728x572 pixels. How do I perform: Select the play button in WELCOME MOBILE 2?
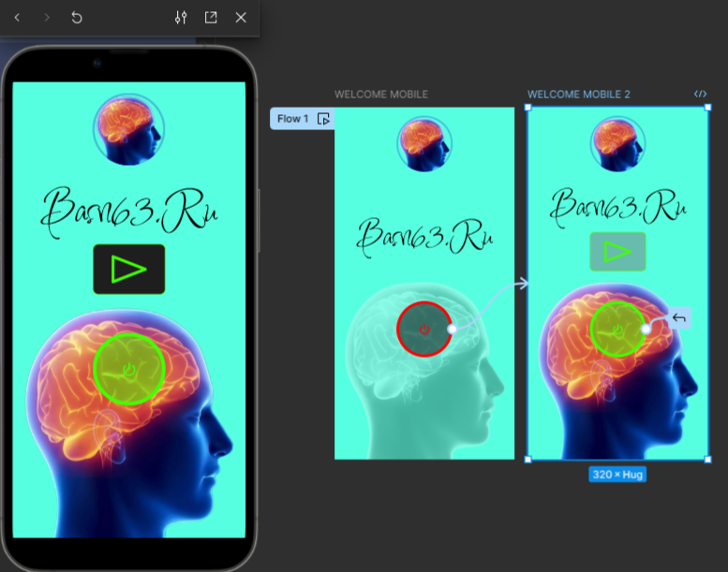[617, 252]
